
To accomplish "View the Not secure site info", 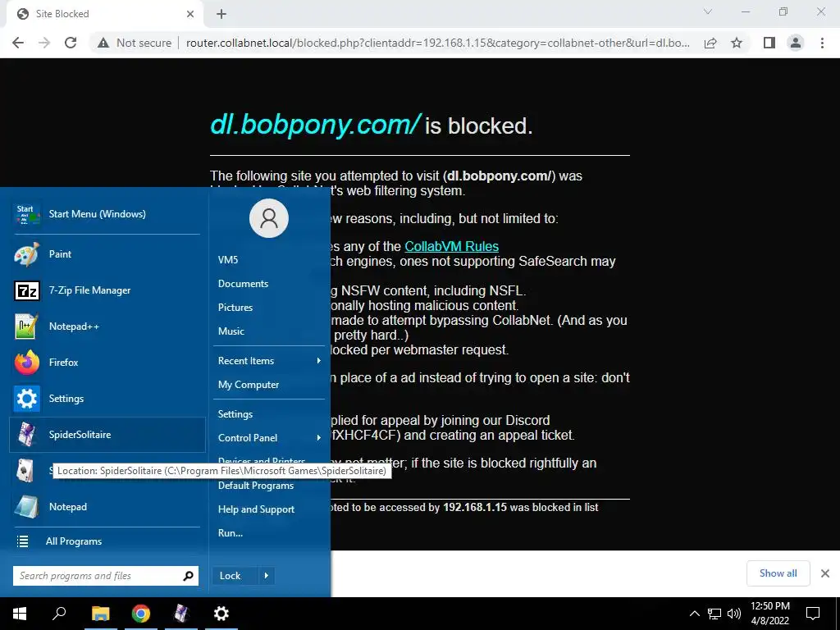I will (135, 43).
